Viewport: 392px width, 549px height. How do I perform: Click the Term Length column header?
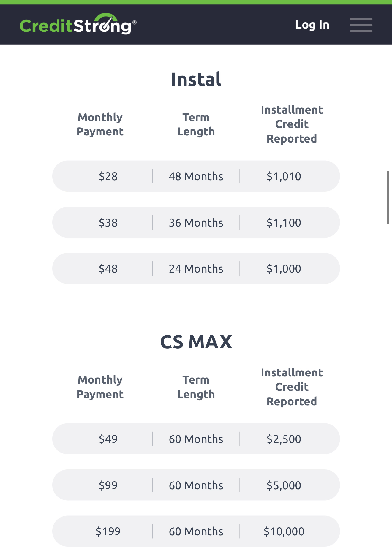click(196, 124)
